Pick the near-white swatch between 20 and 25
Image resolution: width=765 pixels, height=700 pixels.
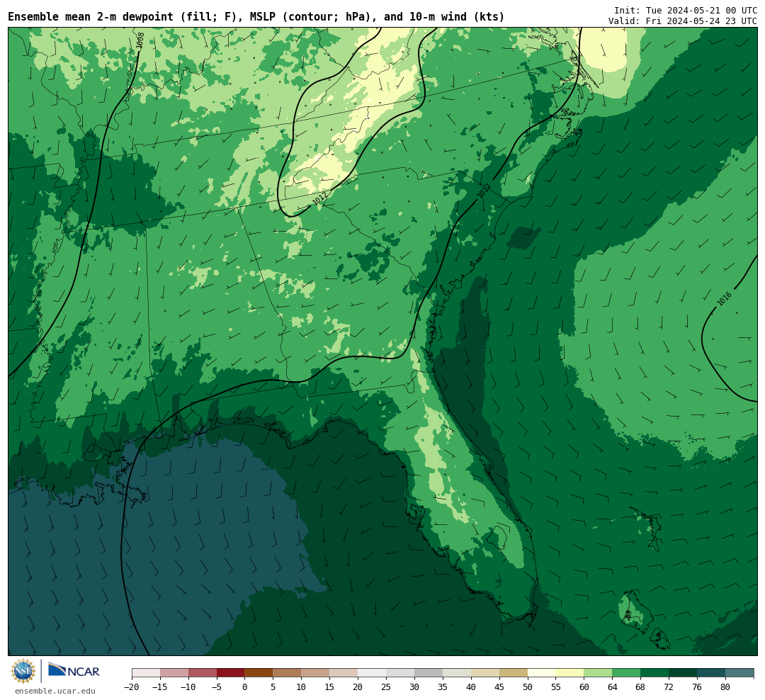tap(373, 673)
